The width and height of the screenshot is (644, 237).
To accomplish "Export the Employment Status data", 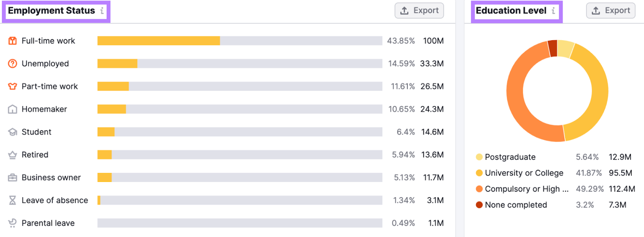I will pos(419,10).
